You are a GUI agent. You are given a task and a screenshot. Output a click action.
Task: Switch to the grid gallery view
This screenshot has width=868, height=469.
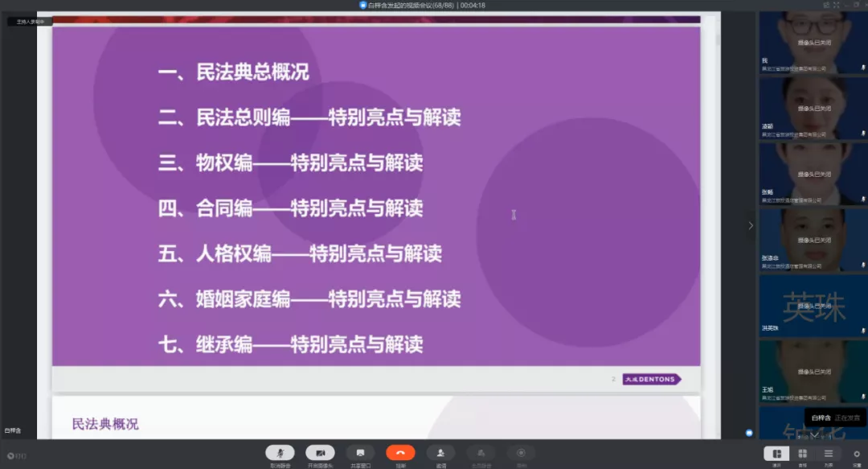click(x=803, y=454)
